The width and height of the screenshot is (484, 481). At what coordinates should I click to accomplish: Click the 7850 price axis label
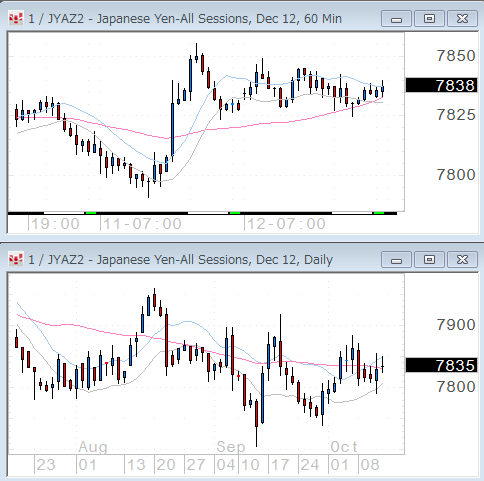456,56
